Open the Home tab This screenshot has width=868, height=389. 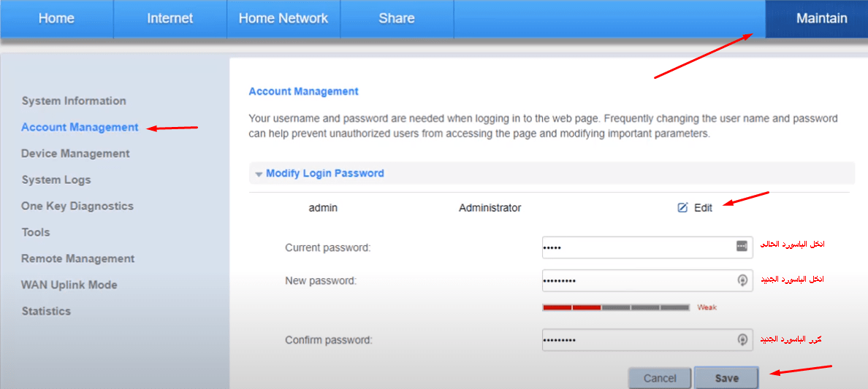pos(56,19)
